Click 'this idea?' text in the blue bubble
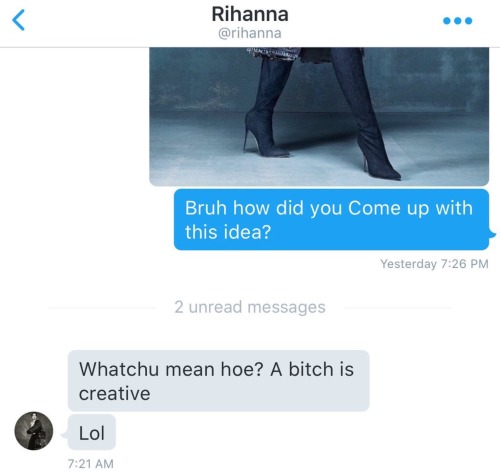The image size is (500, 472). tap(228, 232)
